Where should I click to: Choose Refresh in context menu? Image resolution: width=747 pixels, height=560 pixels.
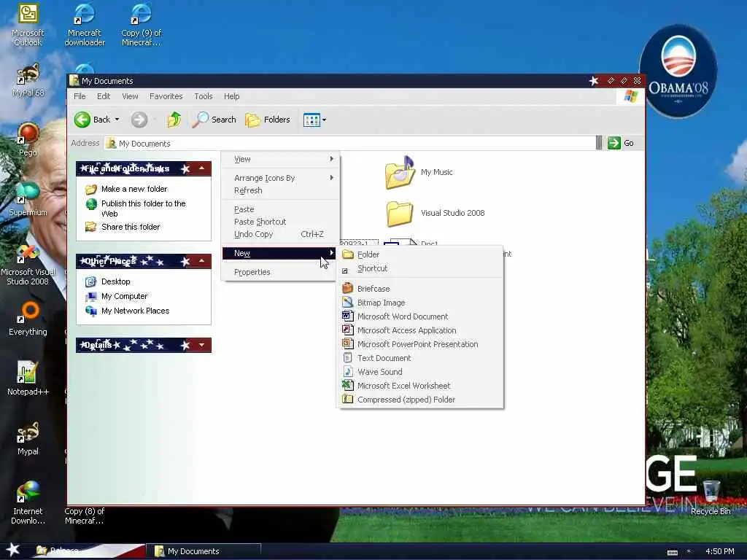point(280,190)
